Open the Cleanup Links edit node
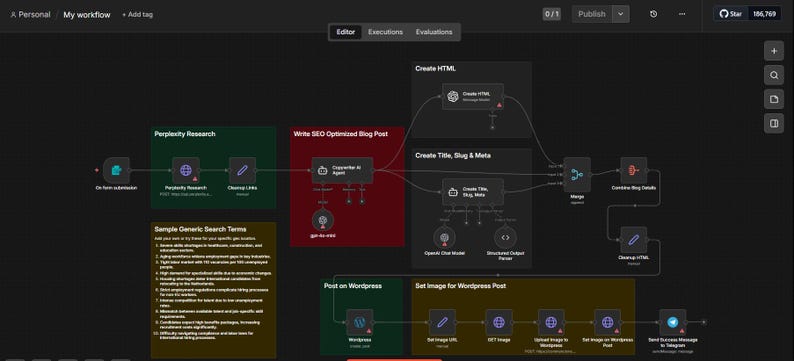Viewport: 794px width, 361px height. 242,170
